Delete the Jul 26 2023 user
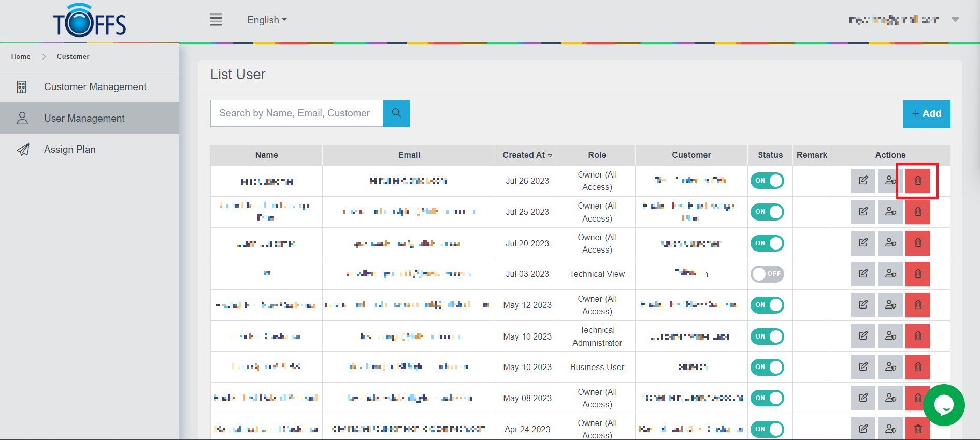Viewport: 980px width, 440px height. [x=917, y=181]
